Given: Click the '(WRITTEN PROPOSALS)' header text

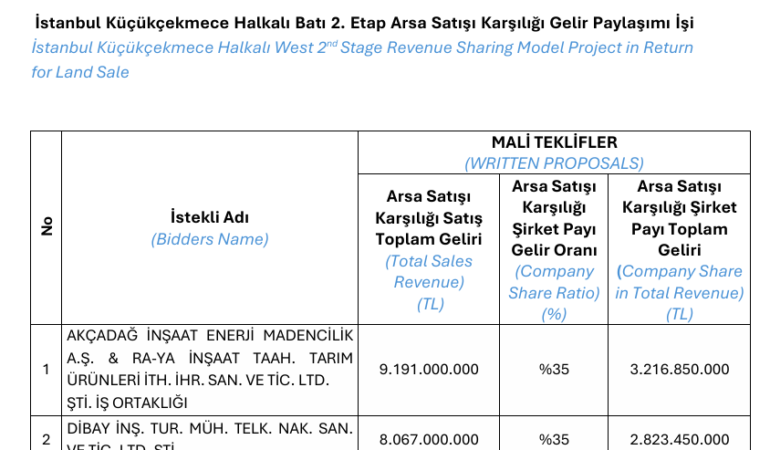Looking at the screenshot, I should point(554,163).
